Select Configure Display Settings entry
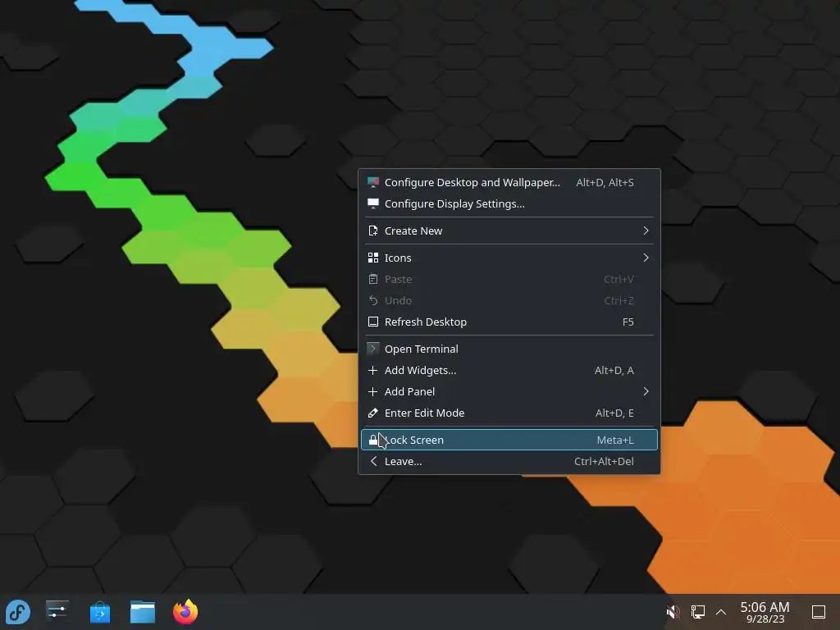Screen dimensions: 840x630 (509, 204)
